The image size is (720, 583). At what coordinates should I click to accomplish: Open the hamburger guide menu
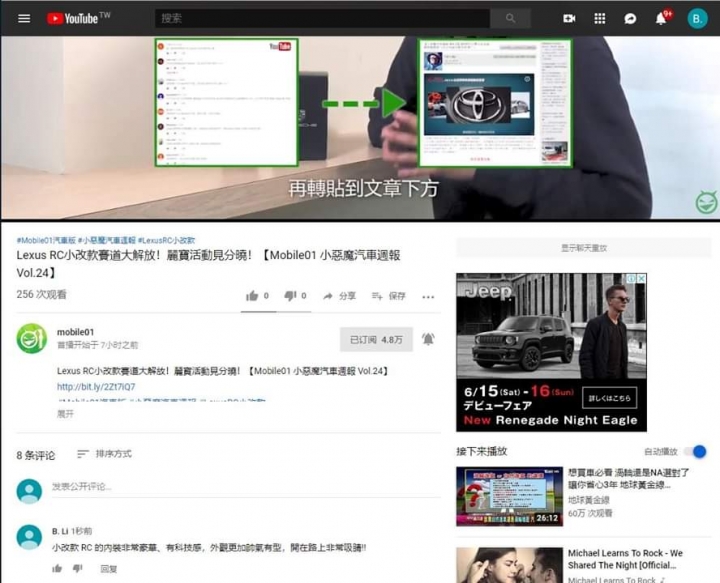pyautogui.click(x=24, y=18)
